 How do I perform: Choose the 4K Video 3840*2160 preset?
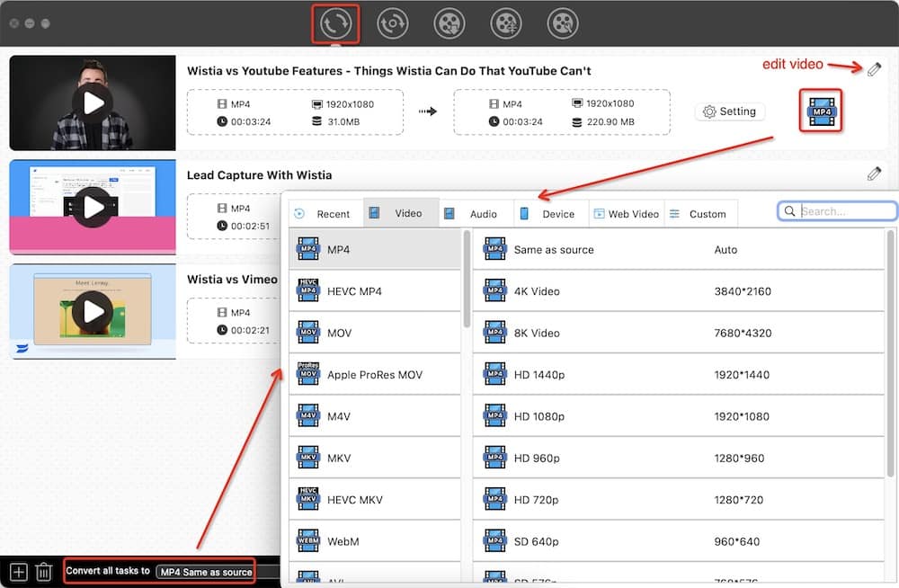(x=679, y=290)
